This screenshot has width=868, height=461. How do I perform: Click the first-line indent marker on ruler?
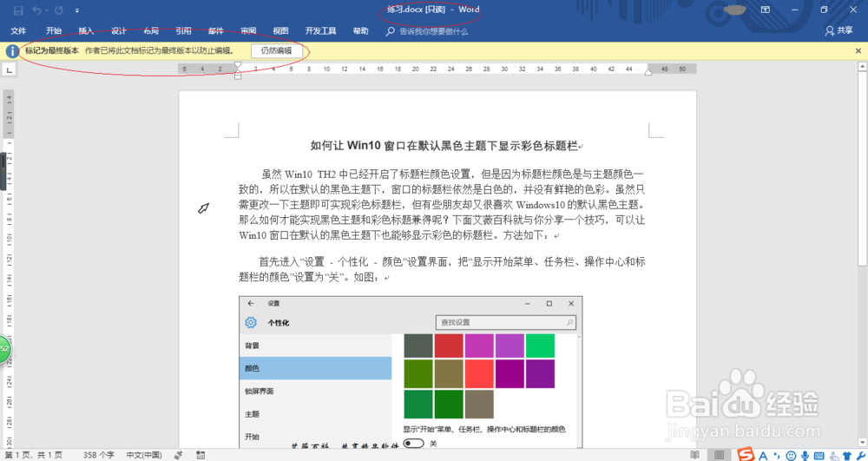coord(238,65)
